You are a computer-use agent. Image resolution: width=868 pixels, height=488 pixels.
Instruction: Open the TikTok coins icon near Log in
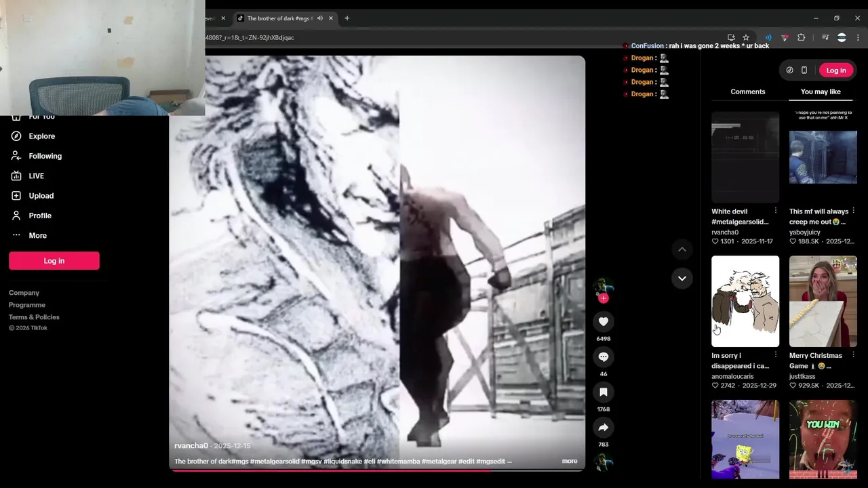(x=789, y=70)
